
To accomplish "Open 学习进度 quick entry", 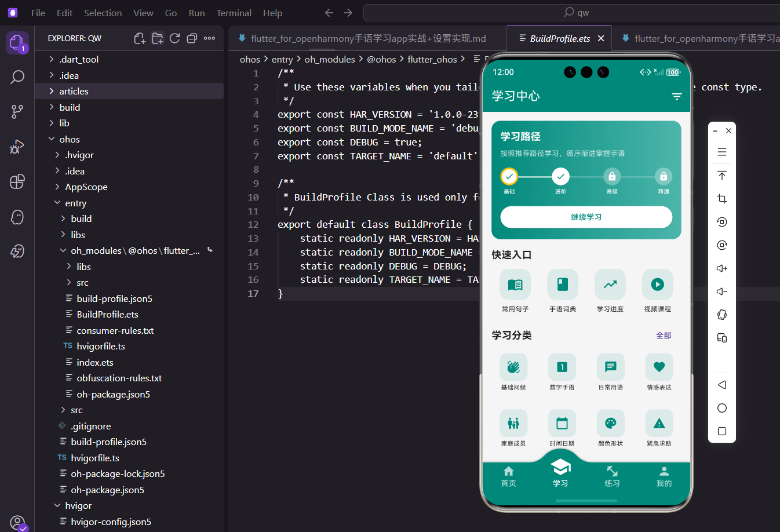I will click(610, 291).
